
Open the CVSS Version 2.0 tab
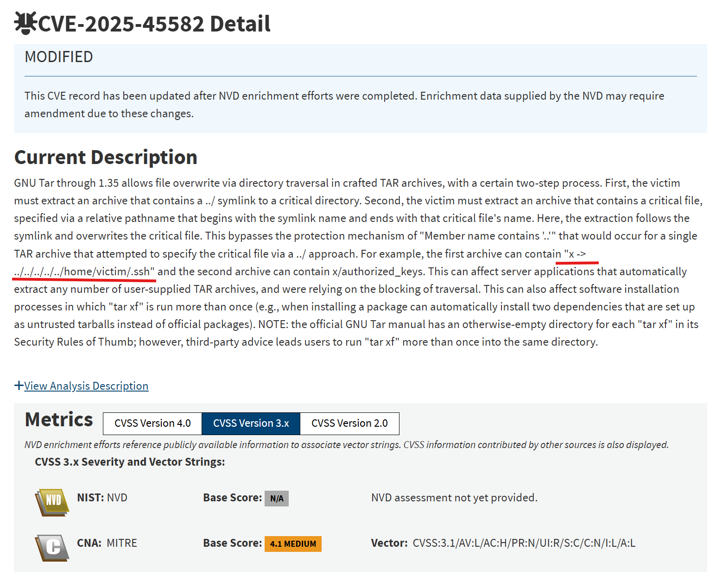point(349,424)
